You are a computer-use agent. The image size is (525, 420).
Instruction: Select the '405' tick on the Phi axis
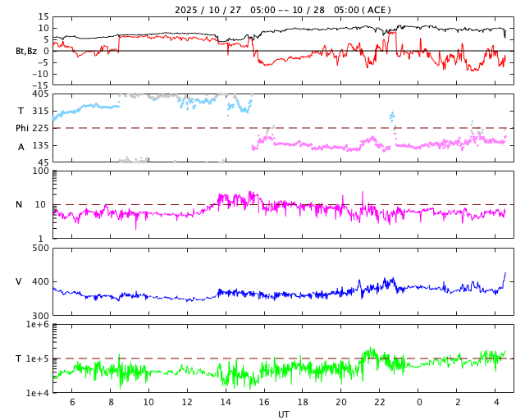[40, 94]
